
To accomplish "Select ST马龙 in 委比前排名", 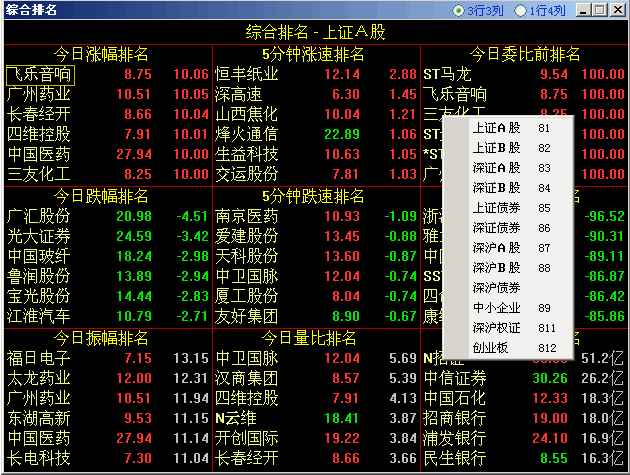I will 524,74.
